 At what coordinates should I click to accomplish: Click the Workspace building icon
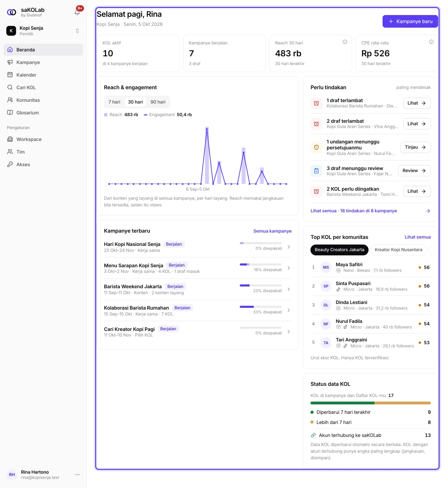click(x=10, y=139)
